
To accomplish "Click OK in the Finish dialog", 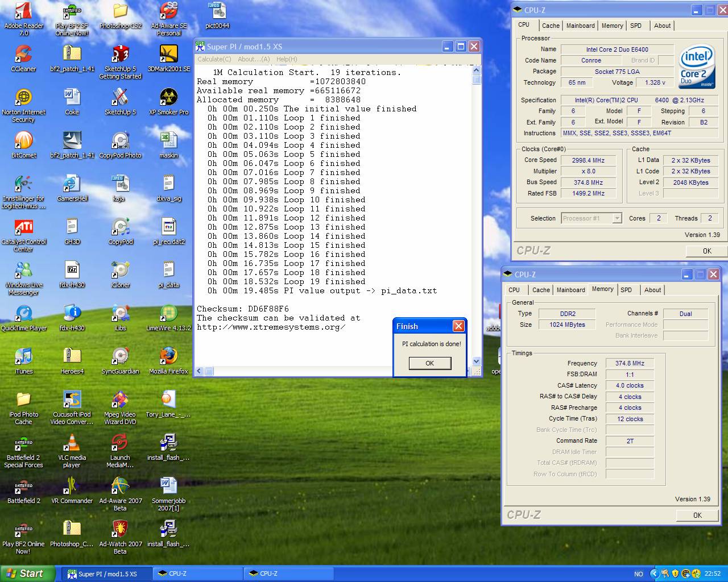I will (x=429, y=363).
